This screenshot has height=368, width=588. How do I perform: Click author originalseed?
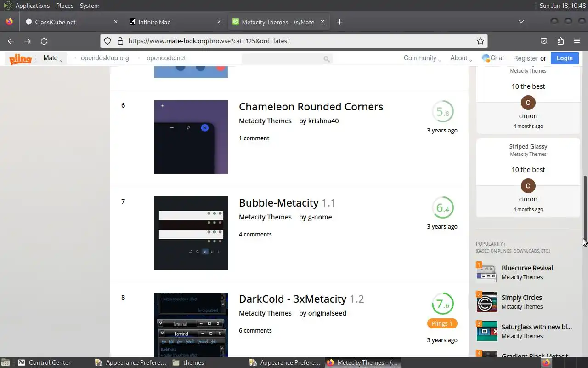click(327, 313)
